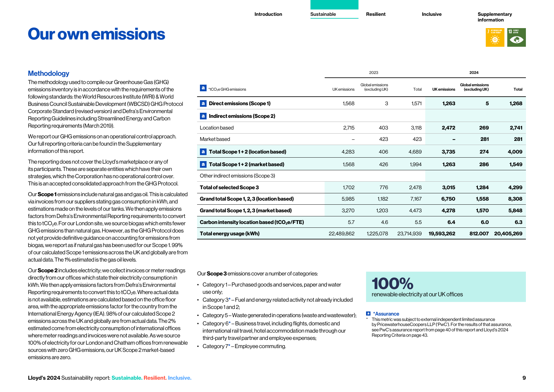Viewport: 554px width, 392px height.
Task: Click Grand total Scope 1, 2, 3 (location based)
Action: [x=247, y=199]
